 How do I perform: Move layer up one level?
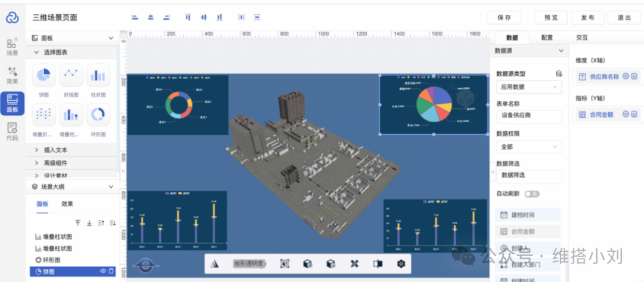pyautogui.click(x=101, y=223)
